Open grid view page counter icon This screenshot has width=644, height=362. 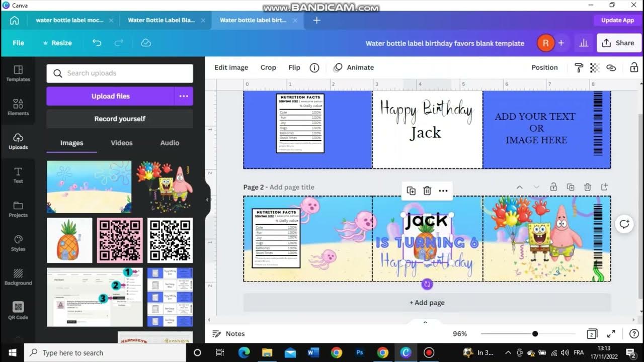592,334
